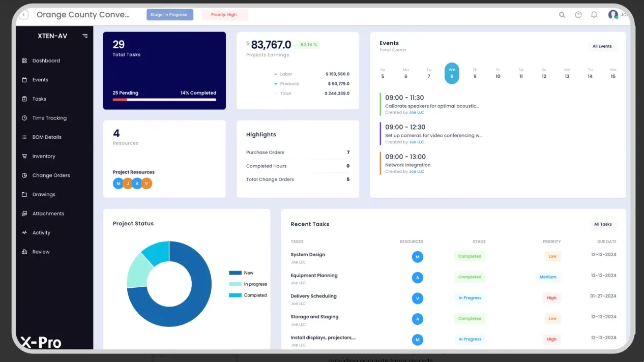Click the M avatar for System Design task
Screen dimensions: 644x362
[418, 257]
